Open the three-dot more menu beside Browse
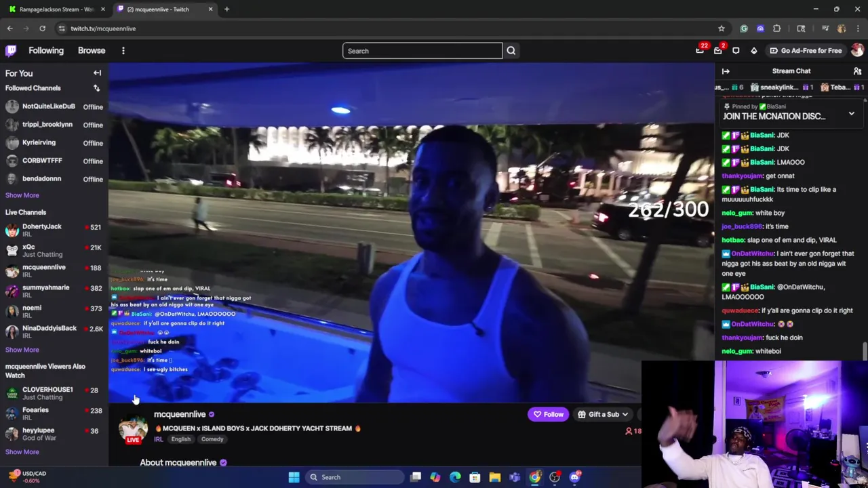 click(123, 51)
